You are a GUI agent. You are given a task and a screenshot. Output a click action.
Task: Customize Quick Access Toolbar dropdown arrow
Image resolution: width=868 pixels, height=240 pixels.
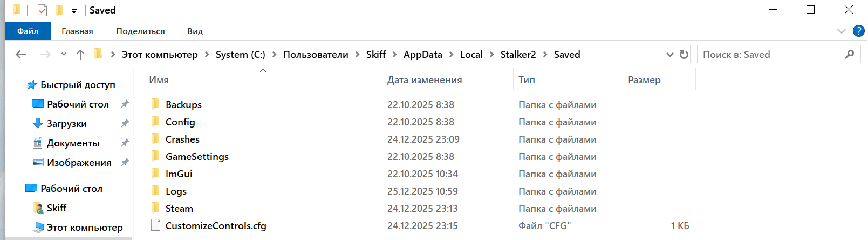(x=74, y=11)
